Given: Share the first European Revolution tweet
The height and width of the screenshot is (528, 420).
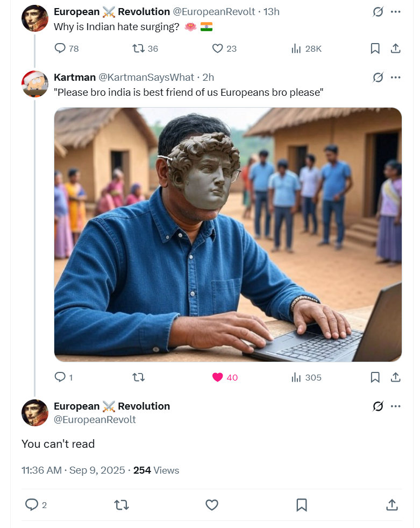Looking at the screenshot, I should click(395, 48).
